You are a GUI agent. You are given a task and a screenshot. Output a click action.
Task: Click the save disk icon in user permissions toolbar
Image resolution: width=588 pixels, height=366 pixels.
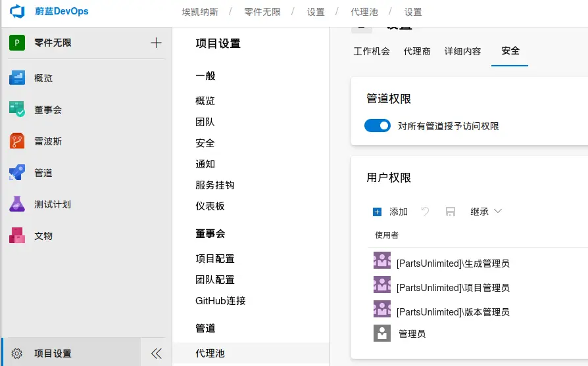(x=451, y=212)
